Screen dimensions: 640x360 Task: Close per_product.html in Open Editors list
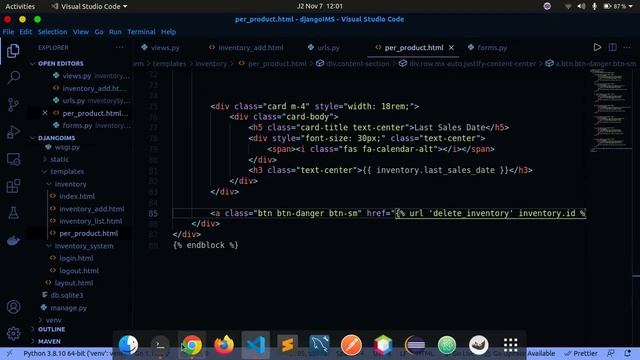point(45,113)
